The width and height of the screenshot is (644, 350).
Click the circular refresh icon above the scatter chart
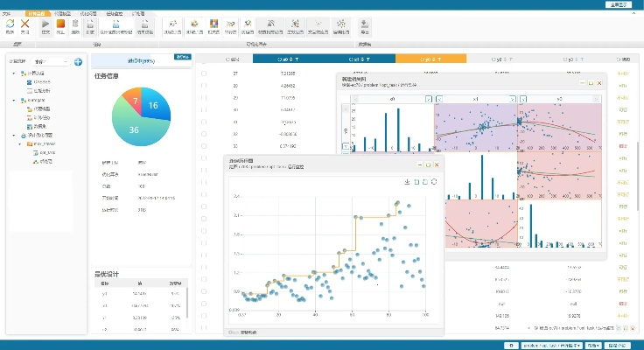point(435,182)
